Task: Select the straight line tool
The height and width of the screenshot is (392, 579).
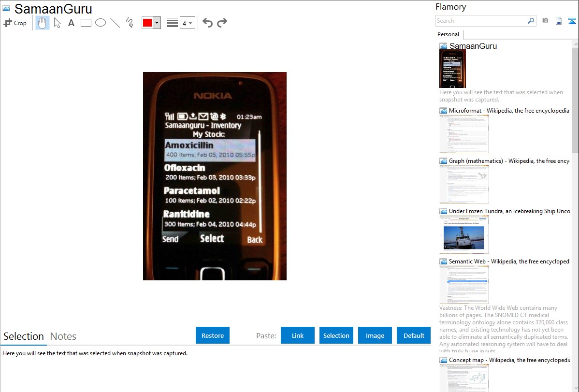Action: click(x=115, y=23)
